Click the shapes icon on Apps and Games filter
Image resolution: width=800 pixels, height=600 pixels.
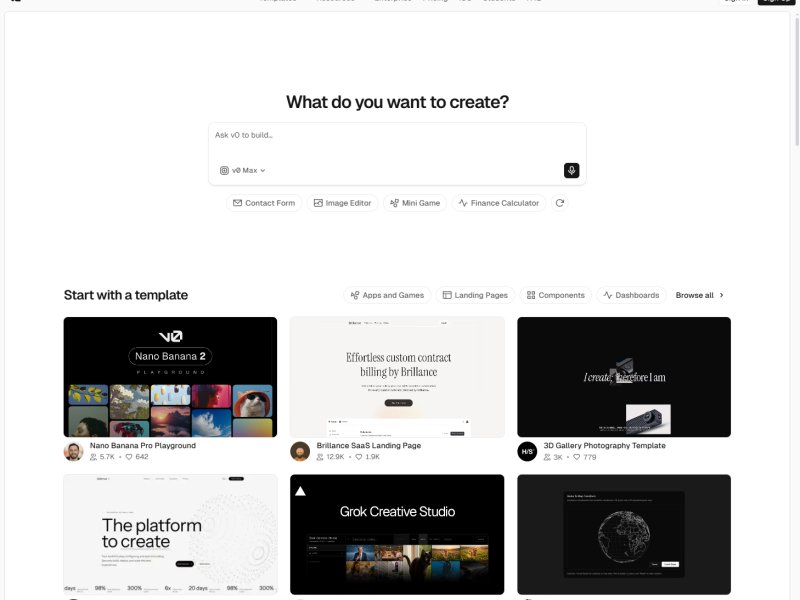click(x=355, y=295)
